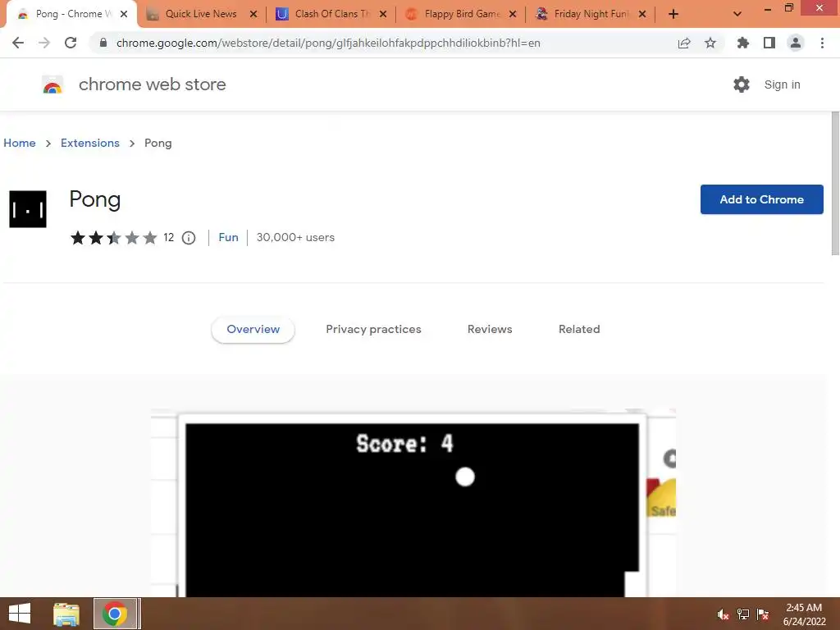The width and height of the screenshot is (840, 630).
Task: Open the Windows Start menu
Action: click(x=20, y=614)
